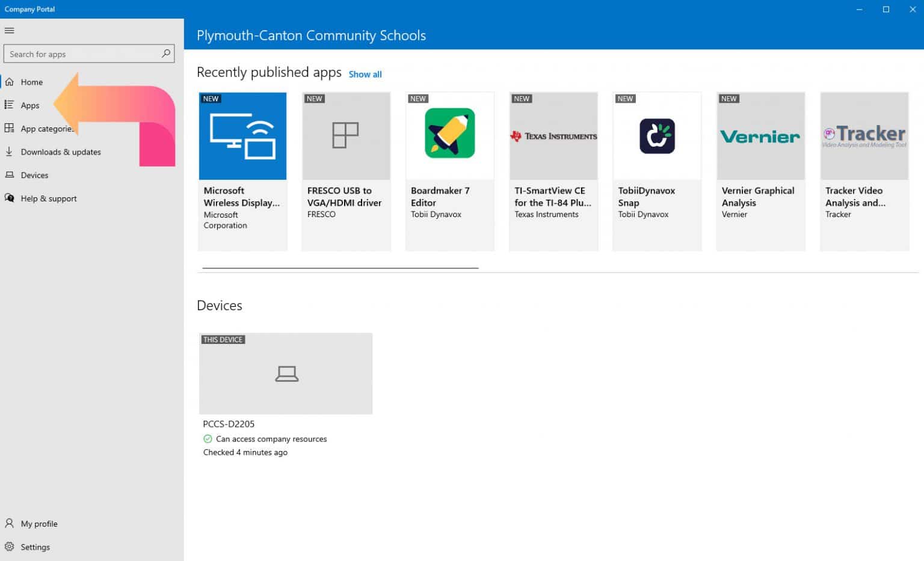The image size is (924, 561).
Task: Open the Apps section icon
Action: pos(9,105)
